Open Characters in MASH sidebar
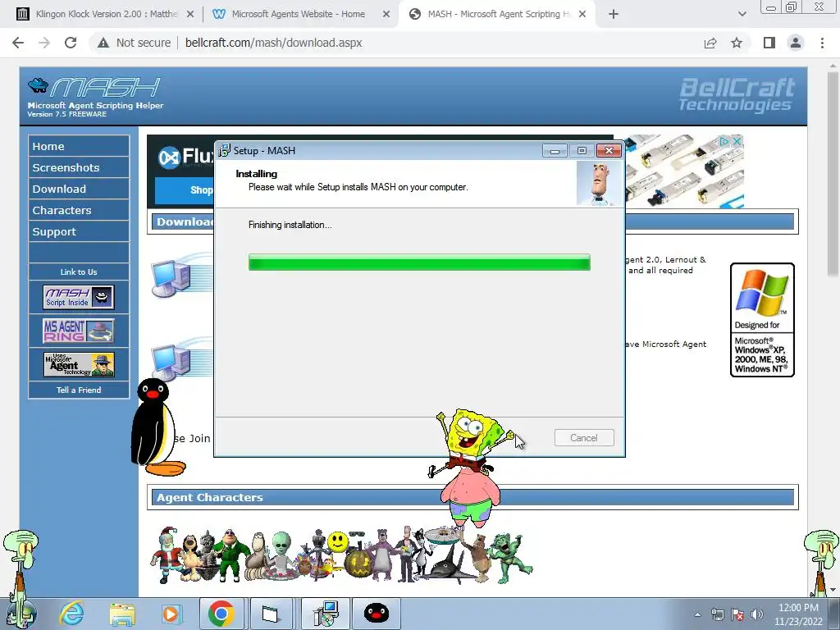Screen dimensions: 840x630 click(x=79, y=210)
